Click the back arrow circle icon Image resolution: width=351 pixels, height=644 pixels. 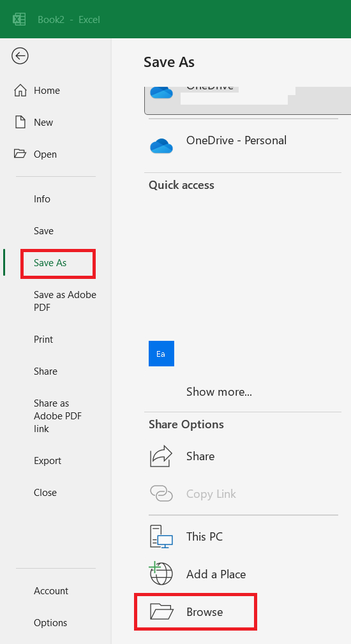(20, 56)
